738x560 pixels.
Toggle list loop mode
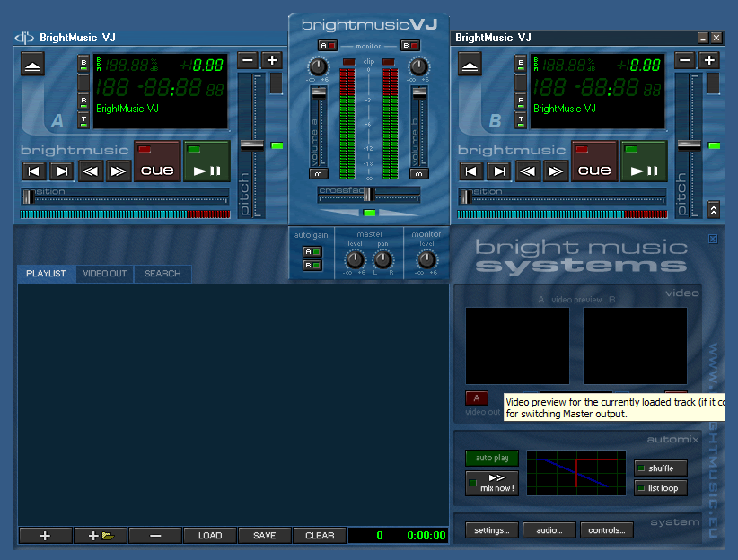[661, 488]
